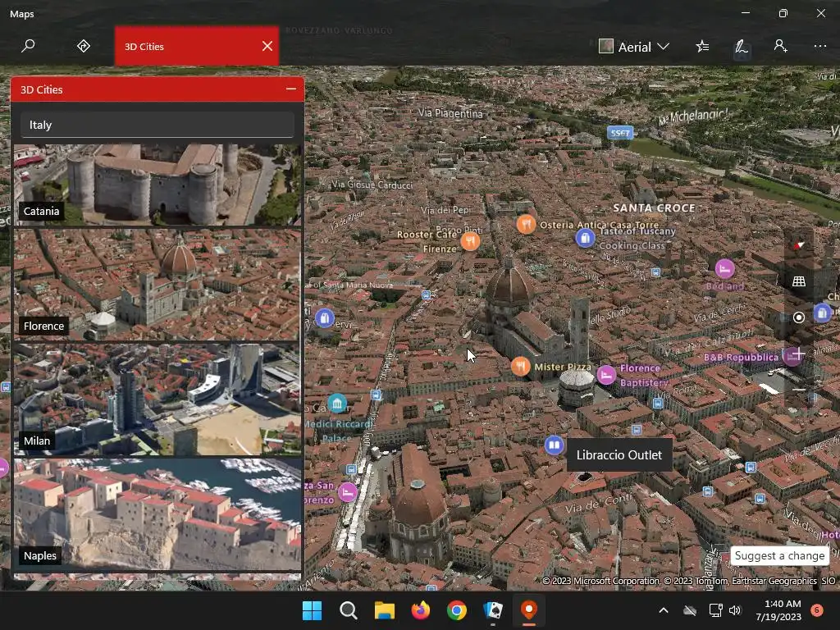This screenshot has height=630, width=840.
Task: Open the Bed and breakfast pink pin
Action: tap(725, 269)
